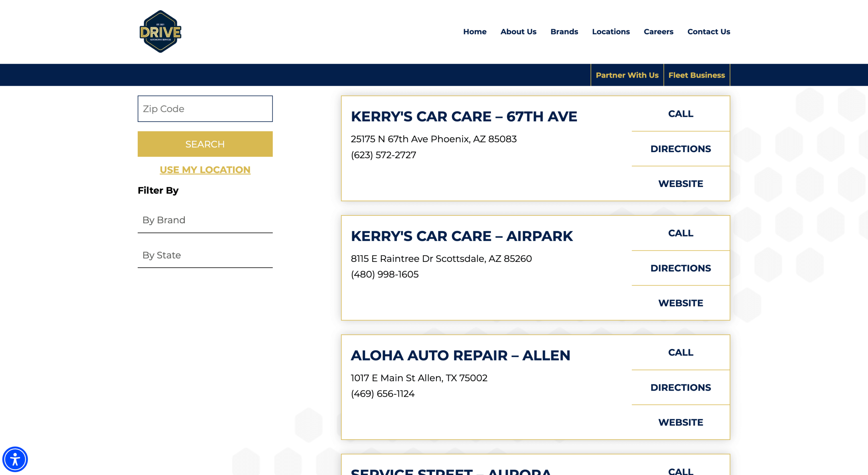868x475 pixels.
Task: Click phone number (480) 998-1605
Action: pos(385,274)
